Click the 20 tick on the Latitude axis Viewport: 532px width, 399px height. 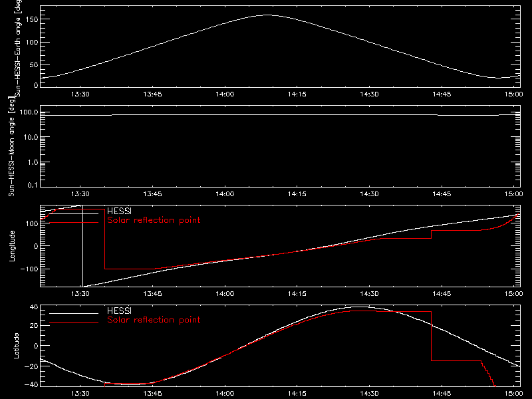coord(34,326)
